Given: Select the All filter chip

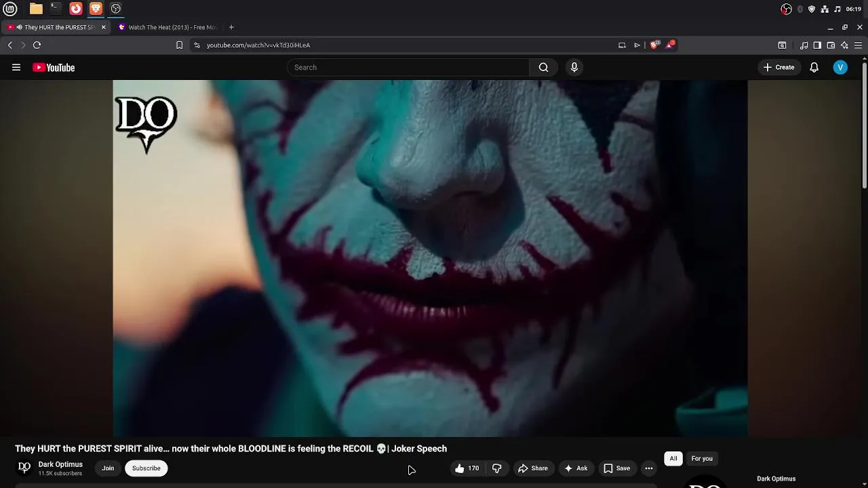Looking at the screenshot, I should (673, 459).
